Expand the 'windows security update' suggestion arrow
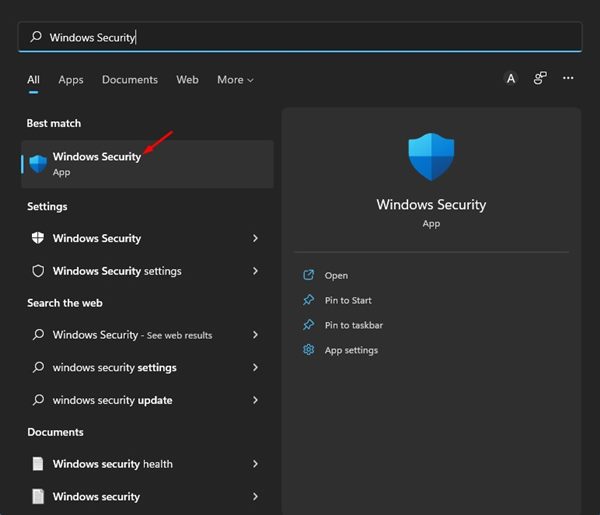 (x=255, y=400)
